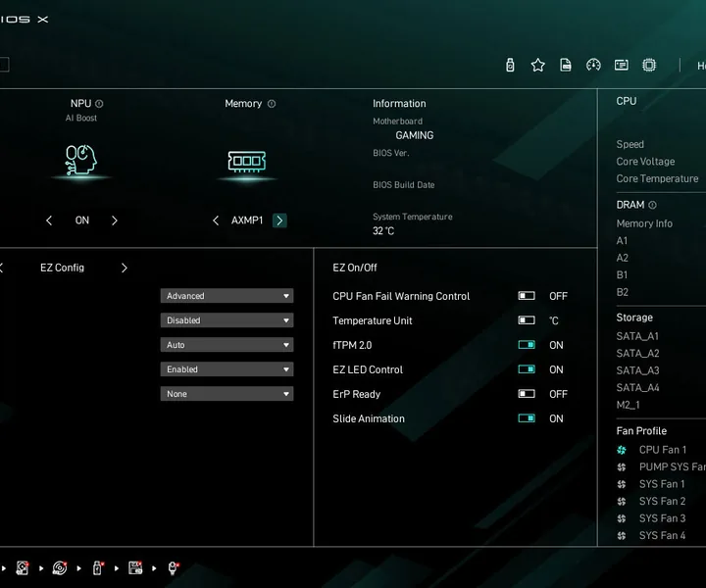This screenshot has width=706, height=588.
Task: Click the SYS Fan 2 fan icon
Action: click(622, 501)
